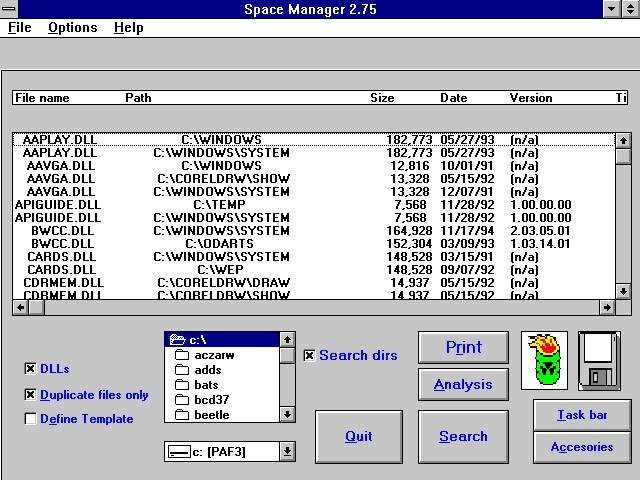The height and width of the screenshot is (480, 640).
Task: Enable the Define Template checkbox
Action: point(30,419)
